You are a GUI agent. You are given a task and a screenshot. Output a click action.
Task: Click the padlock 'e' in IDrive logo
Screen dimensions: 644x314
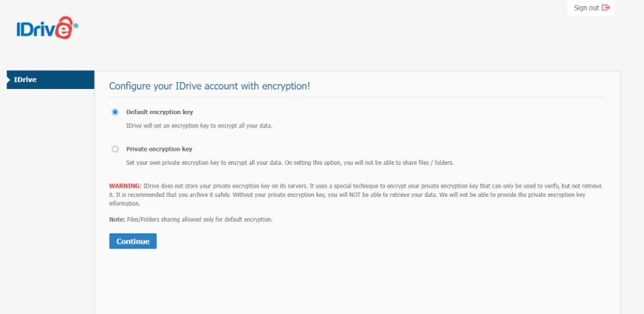tap(62, 30)
